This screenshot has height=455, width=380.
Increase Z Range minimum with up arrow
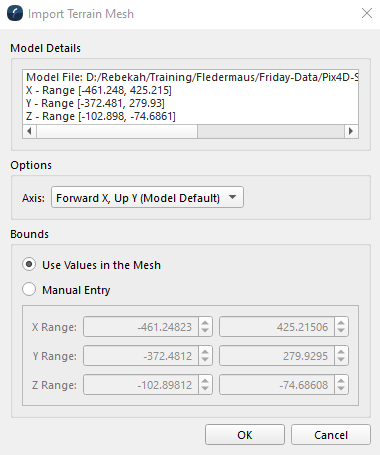pyautogui.click(x=205, y=381)
